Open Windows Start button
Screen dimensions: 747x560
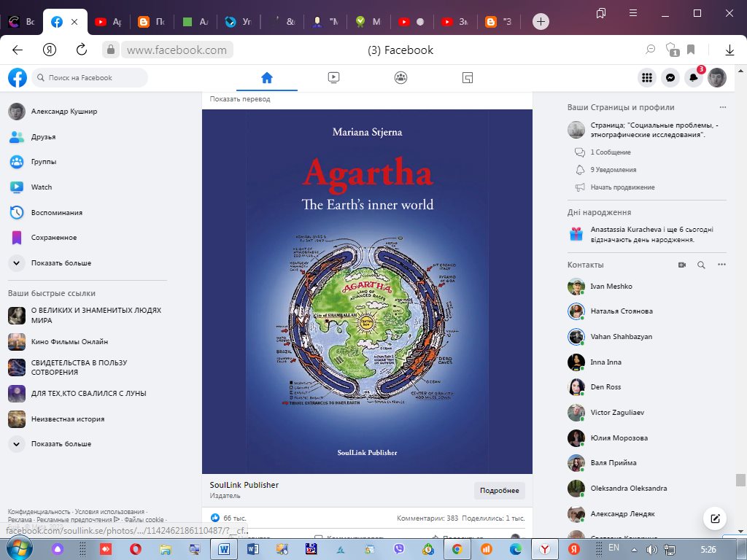[x=20, y=549]
